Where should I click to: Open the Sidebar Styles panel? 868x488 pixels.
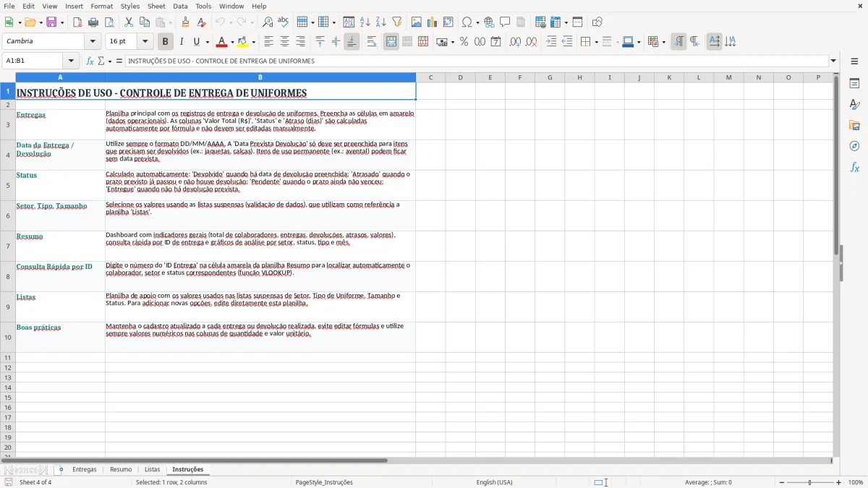tap(854, 104)
